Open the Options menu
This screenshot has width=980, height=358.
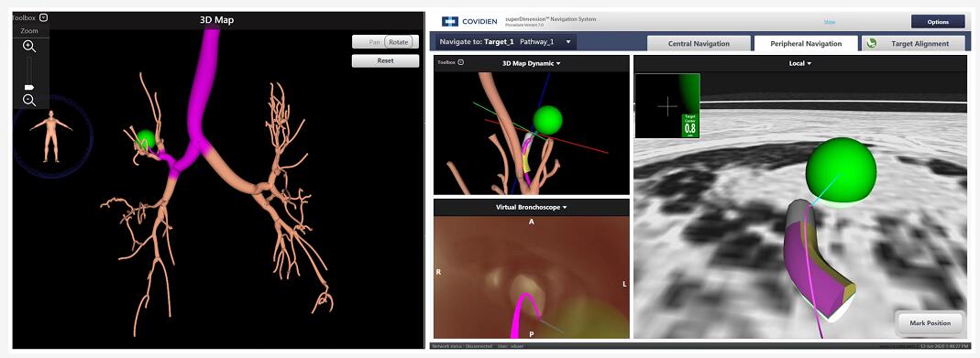click(938, 22)
